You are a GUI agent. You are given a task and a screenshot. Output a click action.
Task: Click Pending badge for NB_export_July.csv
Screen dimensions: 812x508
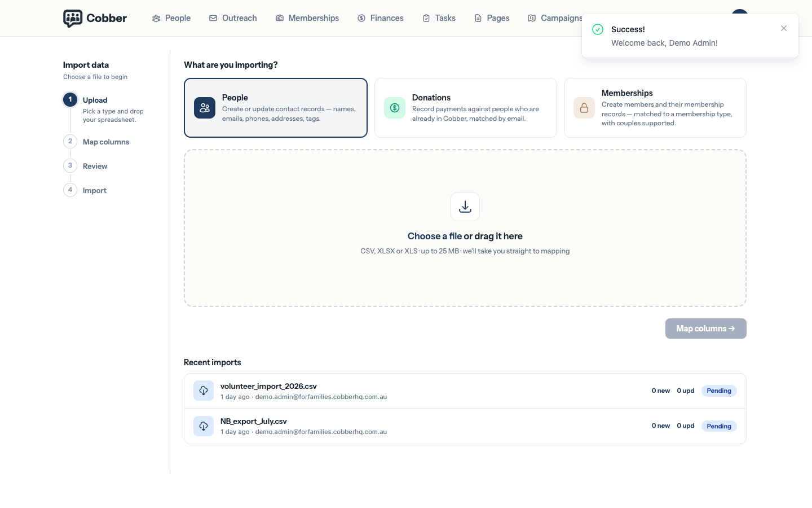point(719,426)
